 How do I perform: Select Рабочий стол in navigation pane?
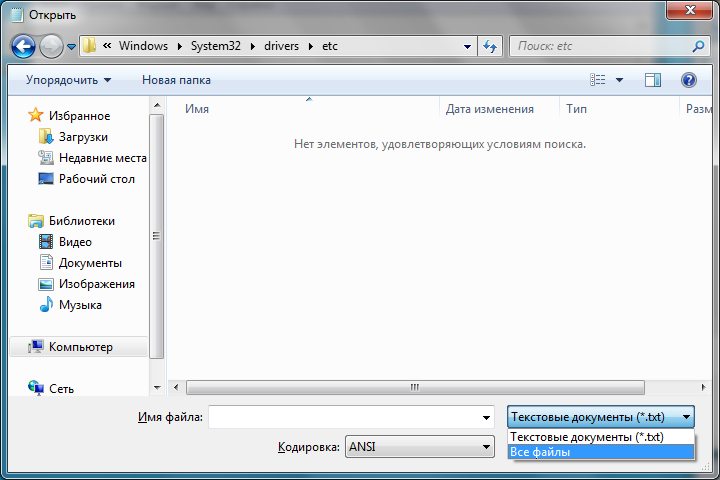coord(96,179)
